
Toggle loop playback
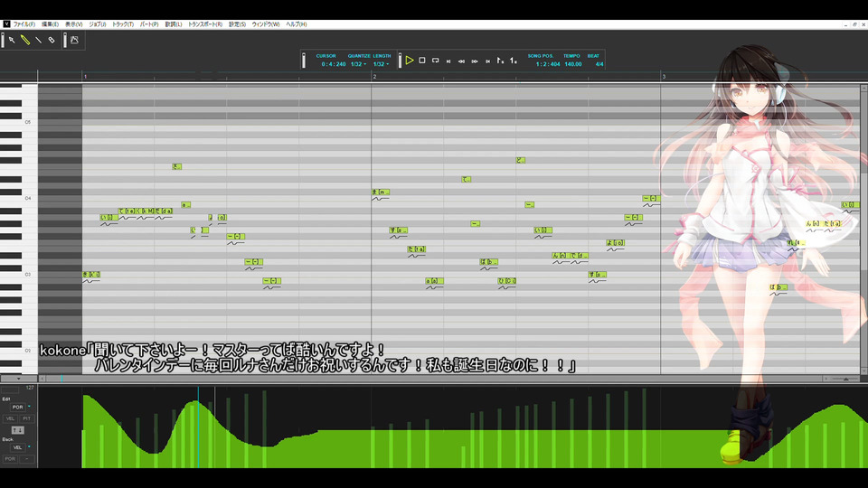435,61
